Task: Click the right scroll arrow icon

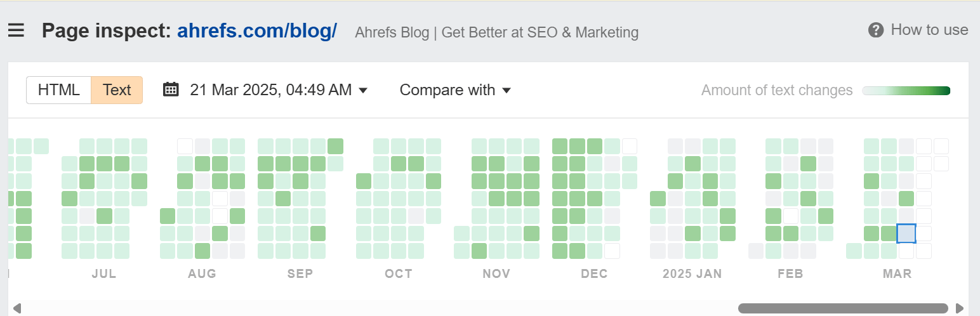Action: point(960,308)
